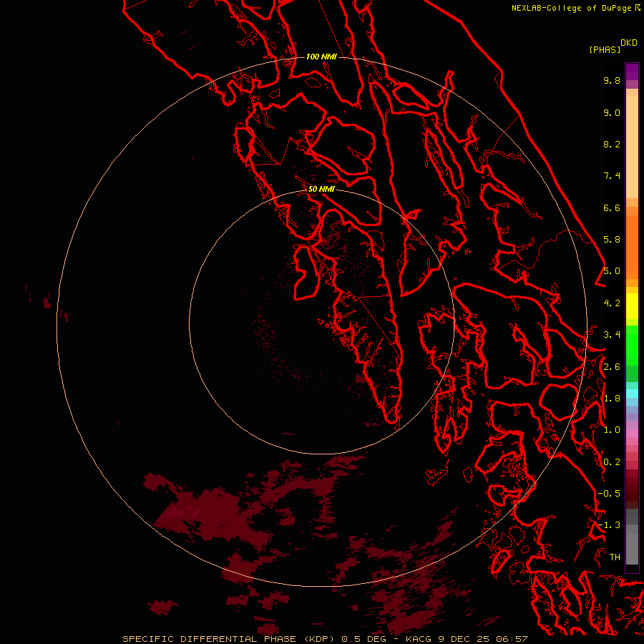Image resolution: width=644 pixels, height=644 pixels.
Task: Click the Specific Differential Phase (KDP) caption
Action: (229, 639)
